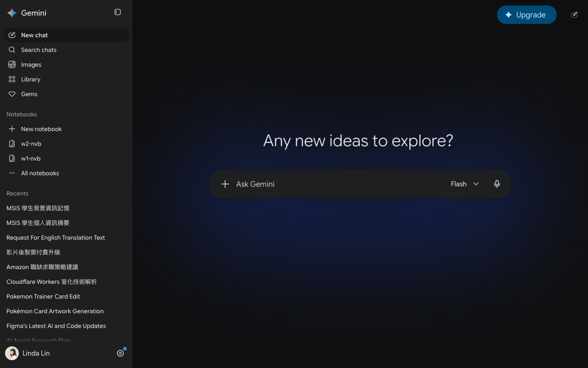Open the Flash model dropdown
Screen dimensions: 588x368
[x=465, y=184]
